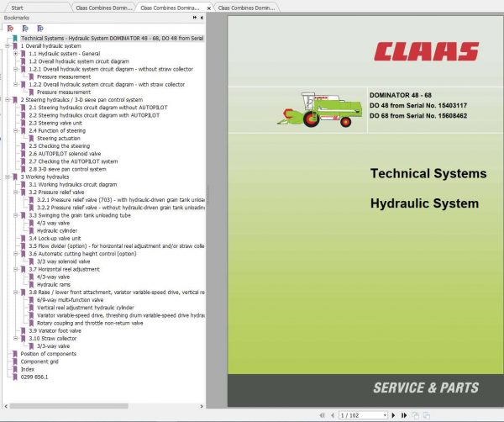Click the bookmark icon beside 3.4 Lock-up valve unit
The height and width of the screenshot is (422, 504).
(24, 239)
